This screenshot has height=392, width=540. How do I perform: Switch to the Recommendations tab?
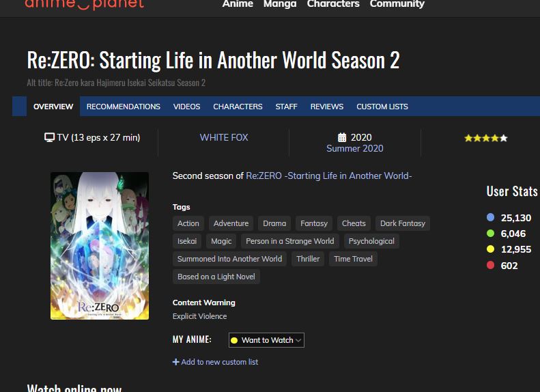[x=124, y=107]
